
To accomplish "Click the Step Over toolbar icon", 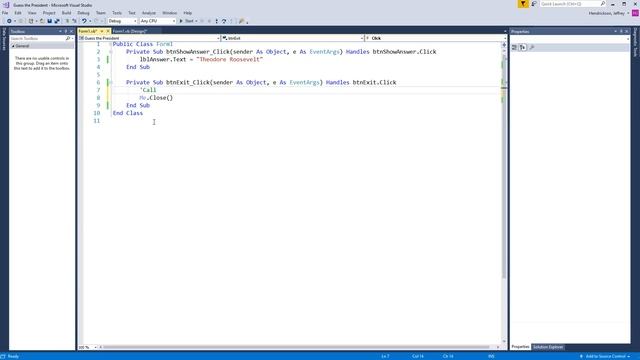I will click(224, 21).
